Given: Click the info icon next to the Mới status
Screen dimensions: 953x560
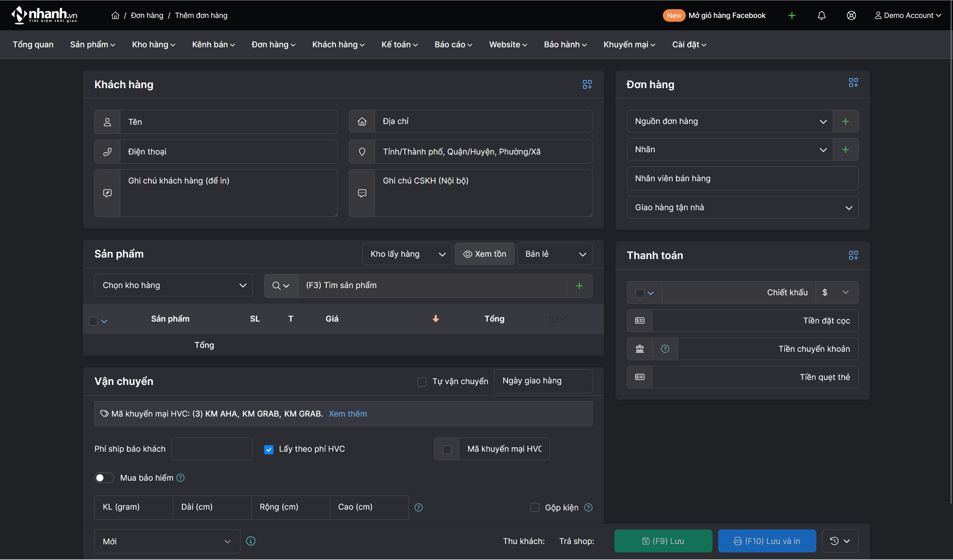Looking at the screenshot, I should [251, 541].
